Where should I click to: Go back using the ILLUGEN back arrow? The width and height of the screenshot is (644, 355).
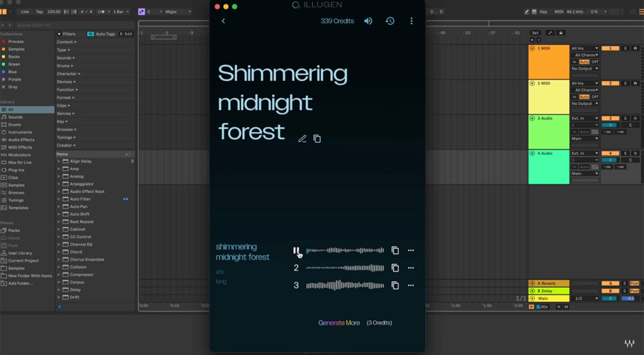tap(223, 21)
